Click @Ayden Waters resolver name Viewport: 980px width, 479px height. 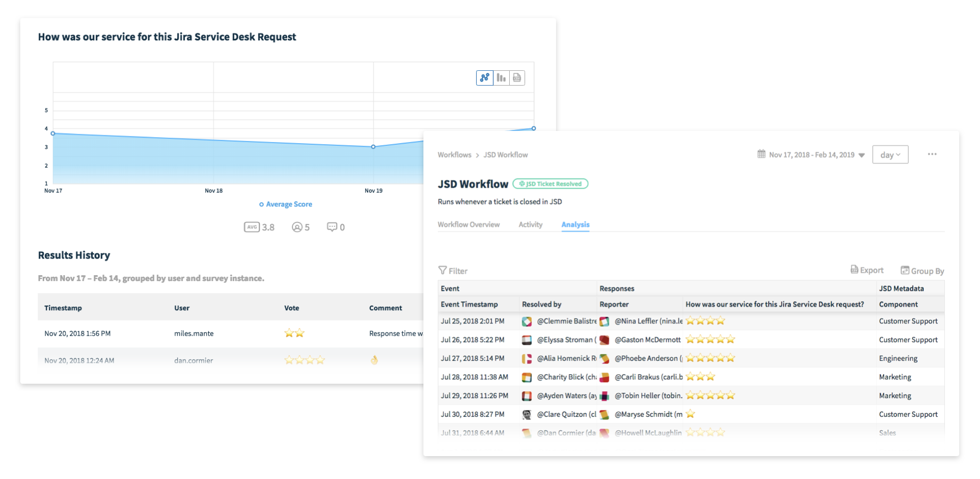pyautogui.click(x=567, y=396)
